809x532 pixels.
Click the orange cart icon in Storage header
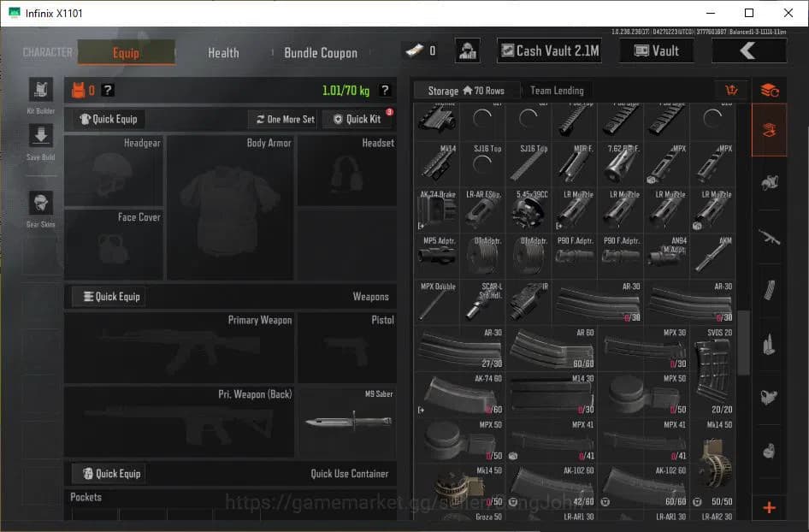731,90
